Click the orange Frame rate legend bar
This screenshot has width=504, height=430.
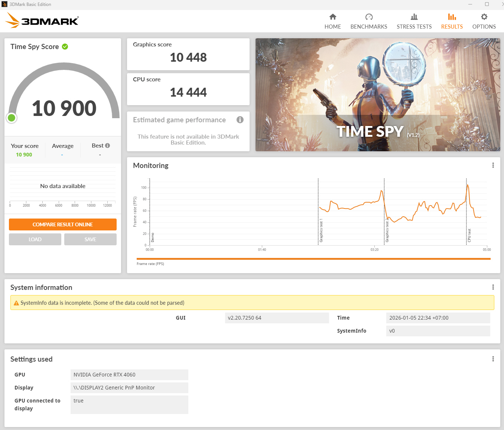coord(313,259)
